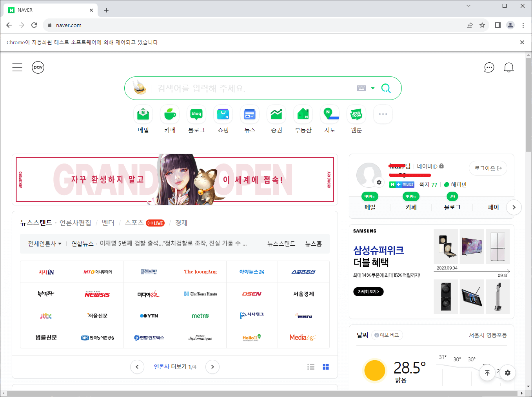Open the 메일 shortcut icon
Viewport: 532px width, 397px height.
pyautogui.click(x=143, y=114)
